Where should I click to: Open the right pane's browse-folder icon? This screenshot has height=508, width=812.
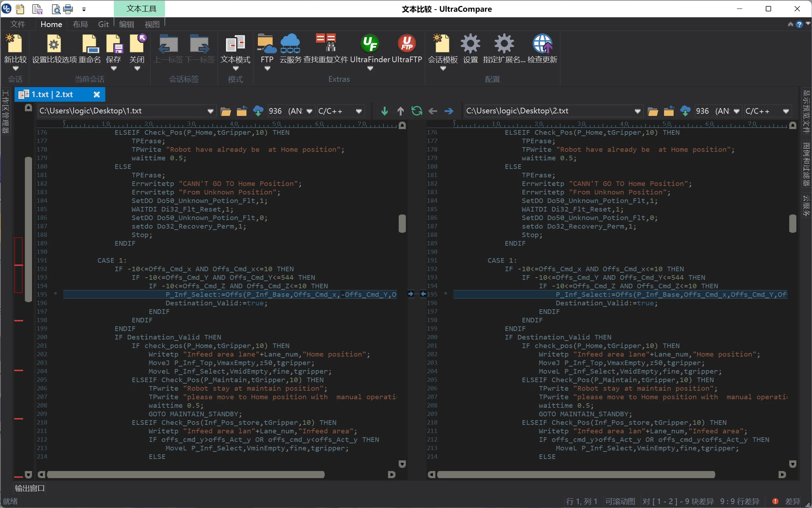[x=653, y=112]
